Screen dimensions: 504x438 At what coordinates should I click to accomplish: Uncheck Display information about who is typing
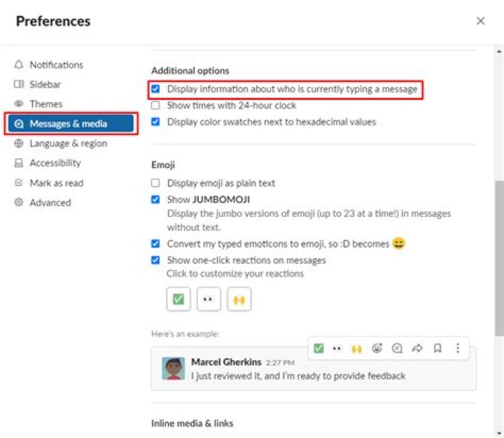point(155,90)
